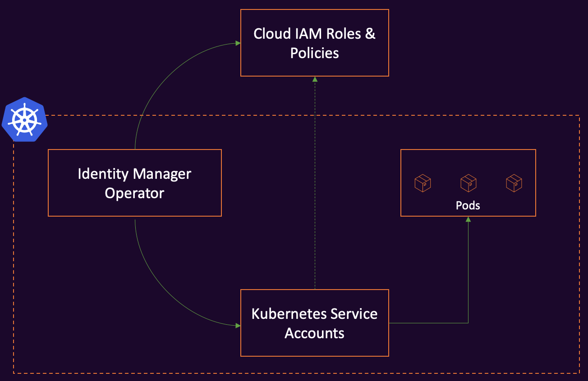Click the word 'Accounts' in the bottom box
Image resolution: width=588 pixels, height=381 pixels.
pos(314,333)
